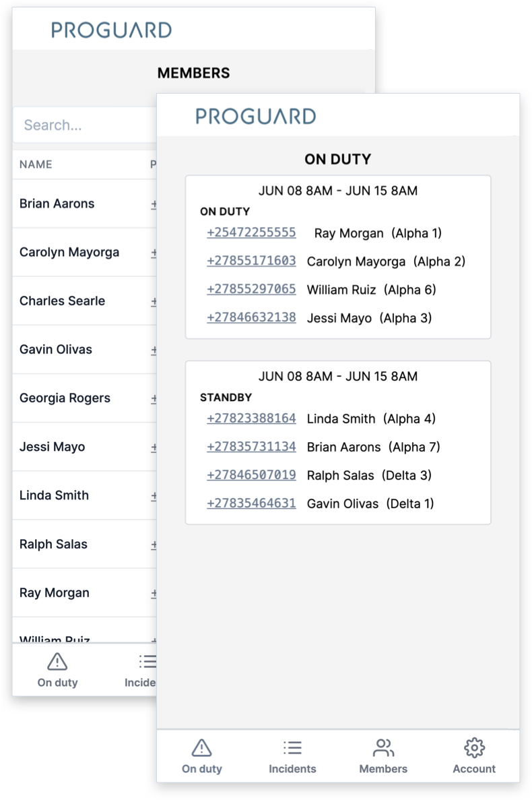The height and width of the screenshot is (800, 532).
Task: Click Linda Smith (Alpha 4) name text
Action: [x=372, y=419]
